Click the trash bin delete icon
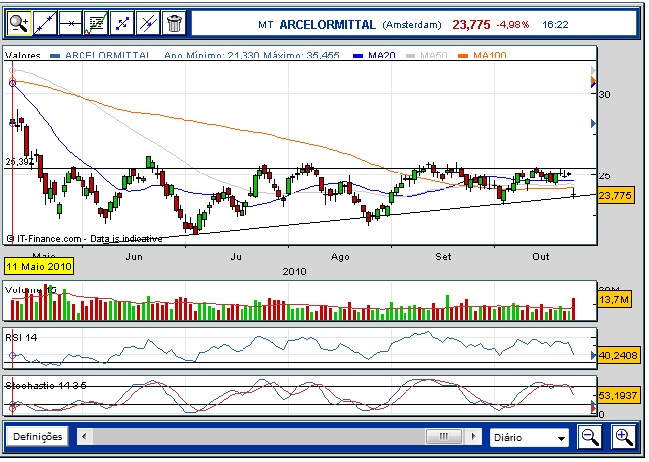This screenshot has height=462, width=649. (x=174, y=23)
